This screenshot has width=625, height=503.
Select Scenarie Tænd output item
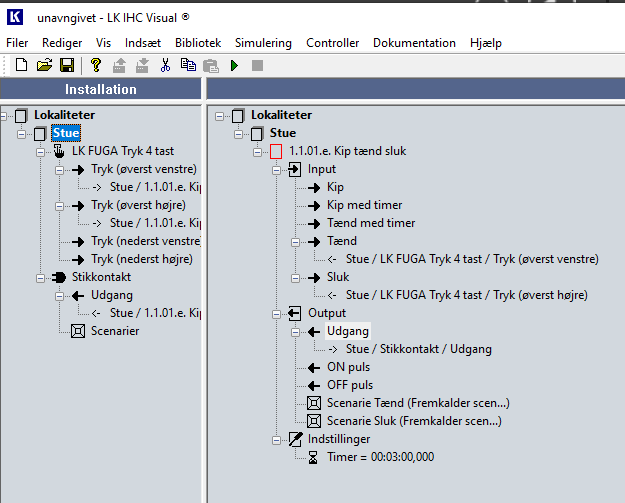pyautogui.click(x=418, y=403)
